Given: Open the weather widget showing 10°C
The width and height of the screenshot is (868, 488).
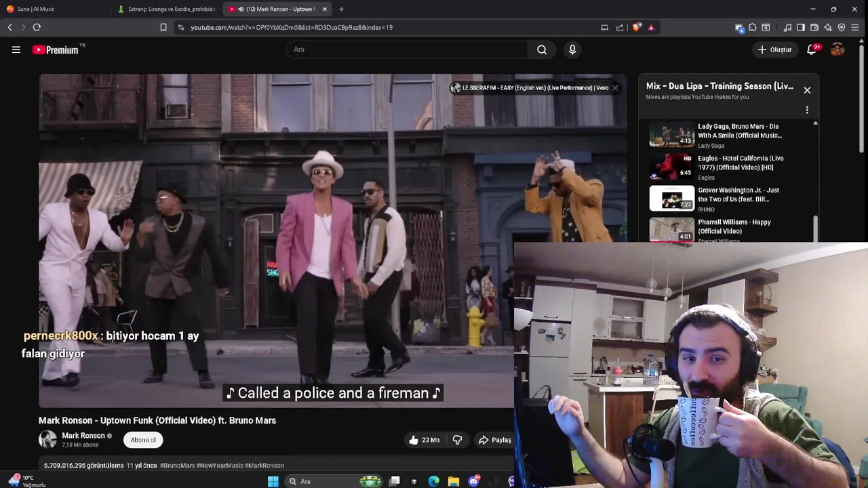Looking at the screenshot, I should click(27, 481).
